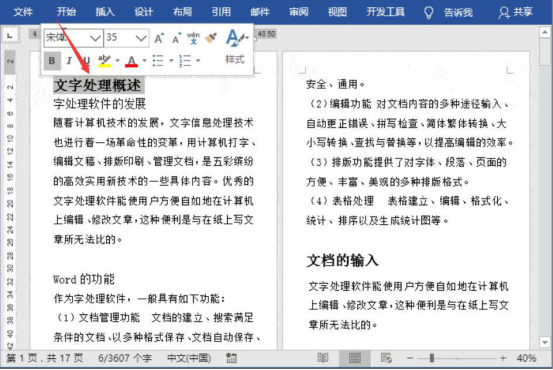
Task: Click the 共享 share button
Action: coord(515,12)
